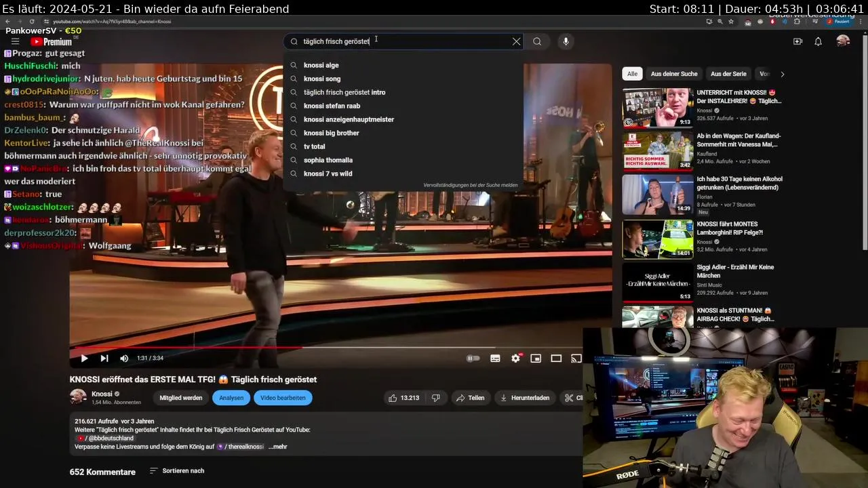
Task: Select Aus der Serie chip
Action: [728, 74]
